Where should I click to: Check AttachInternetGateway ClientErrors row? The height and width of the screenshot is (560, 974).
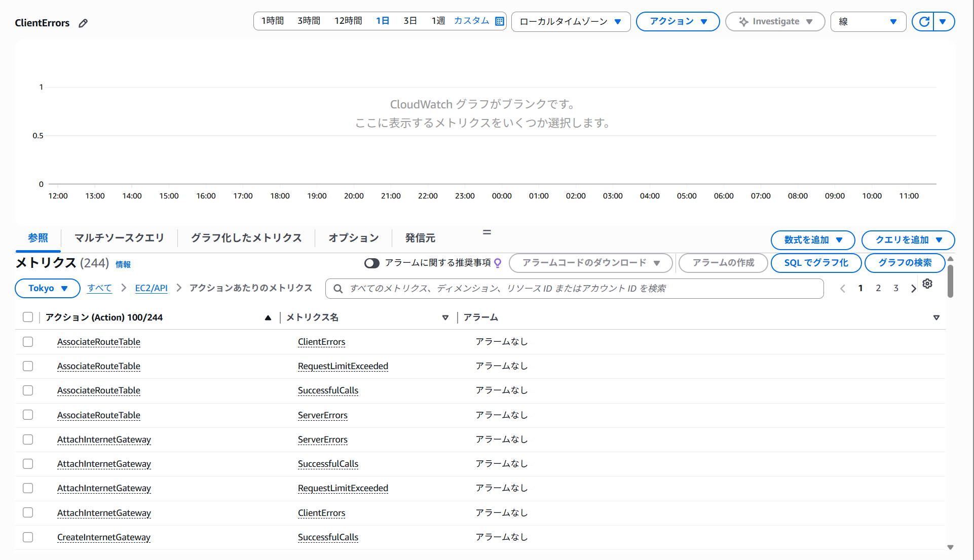28,512
